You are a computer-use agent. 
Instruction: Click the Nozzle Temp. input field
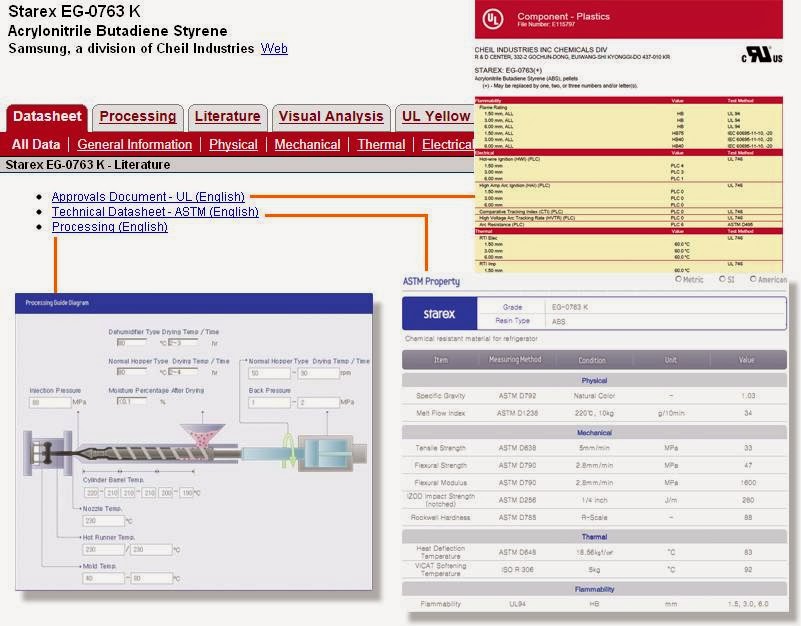coord(103,521)
